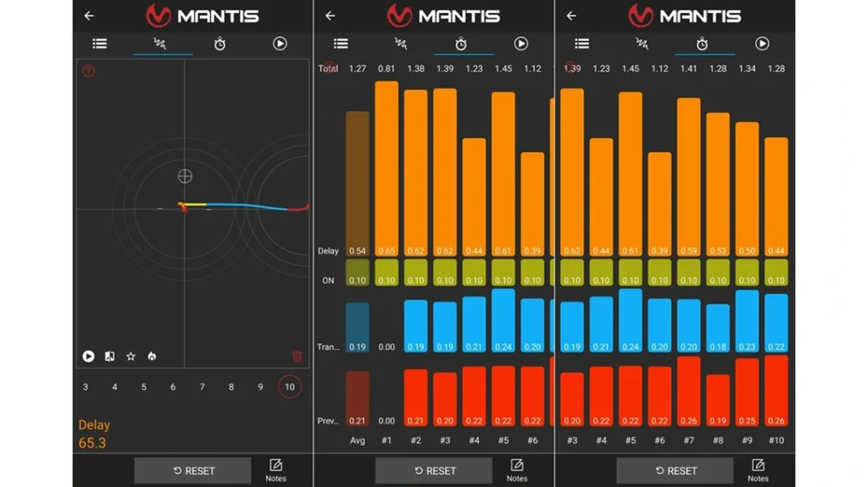Tap middle panel's #2 red bar 0.21
868x487 pixels.
[x=415, y=397]
